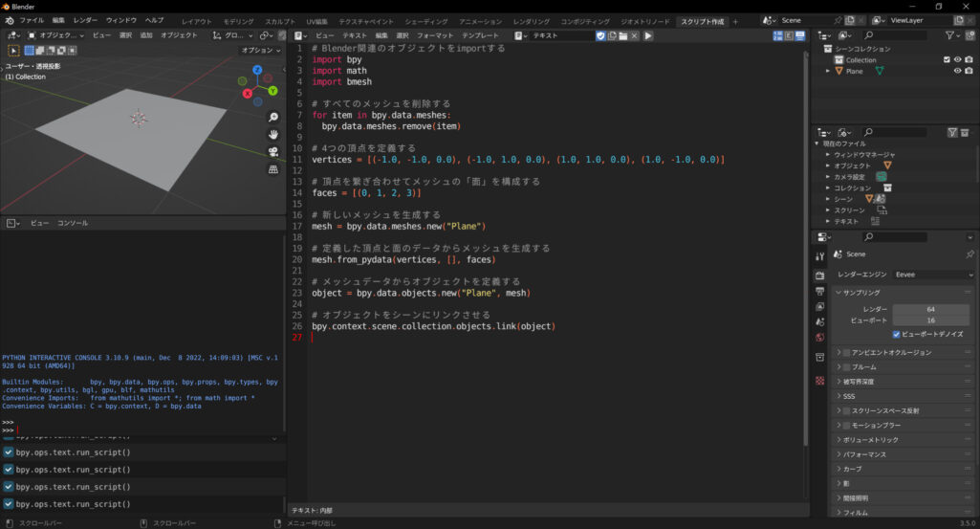Toggle camera view icon in viewport

click(x=273, y=152)
